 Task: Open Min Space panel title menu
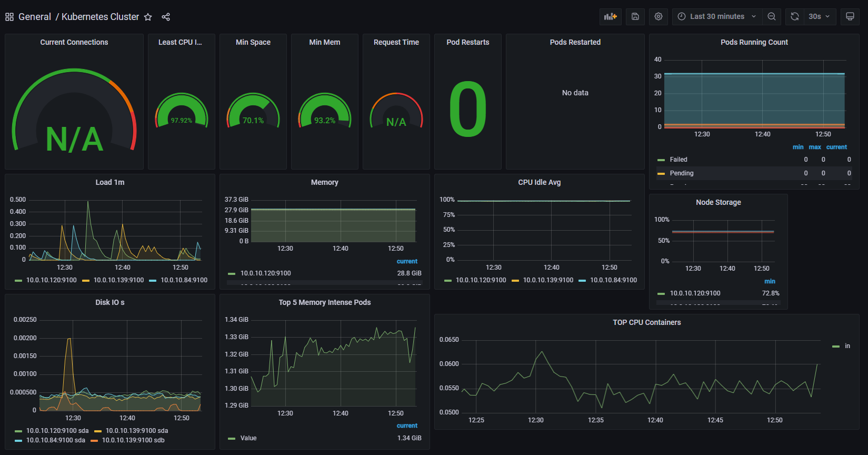coord(253,42)
